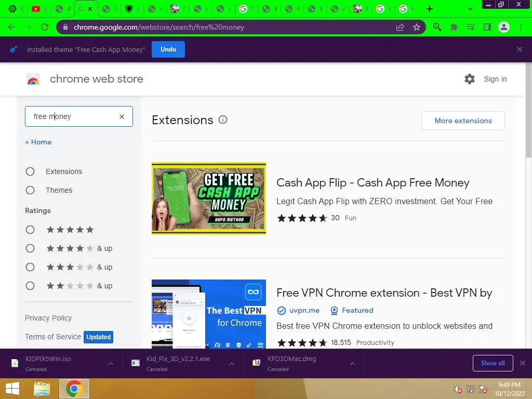Expand the KIDPIX5Win.iso download options
Screen dimensions: 532x399
click(111, 363)
